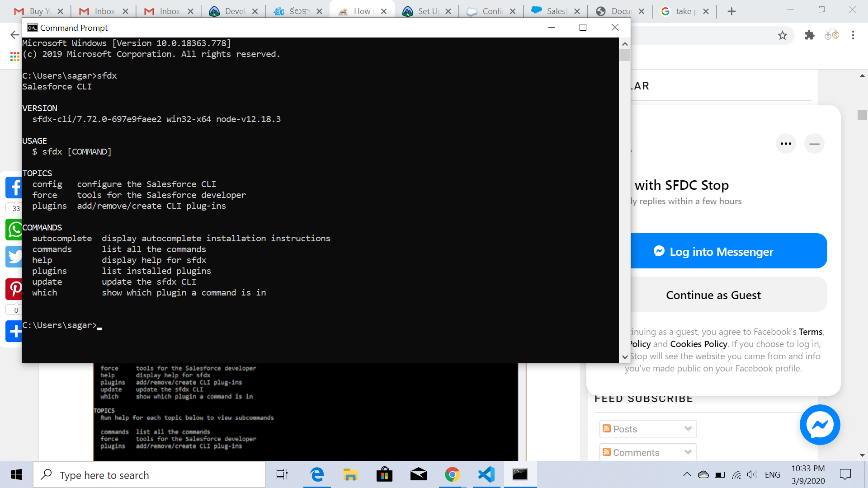
Task: Click the taskbar clock showing 10:33 PM
Action: tap(808, 474)
